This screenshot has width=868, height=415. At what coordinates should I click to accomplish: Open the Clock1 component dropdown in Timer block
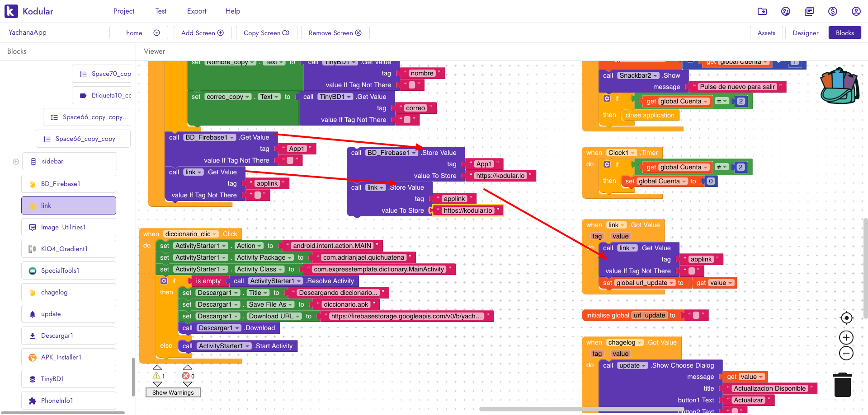pos(633,153)
